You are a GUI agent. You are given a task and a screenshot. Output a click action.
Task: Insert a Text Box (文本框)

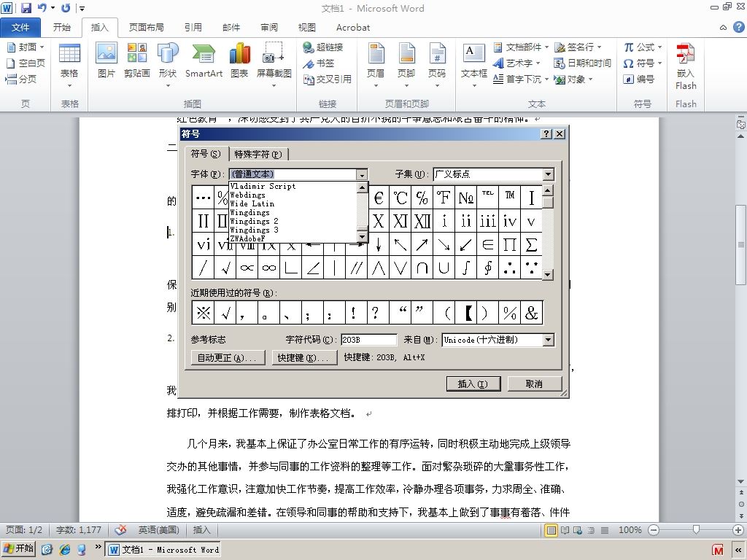pyautogui.click(x=474, y=65)
